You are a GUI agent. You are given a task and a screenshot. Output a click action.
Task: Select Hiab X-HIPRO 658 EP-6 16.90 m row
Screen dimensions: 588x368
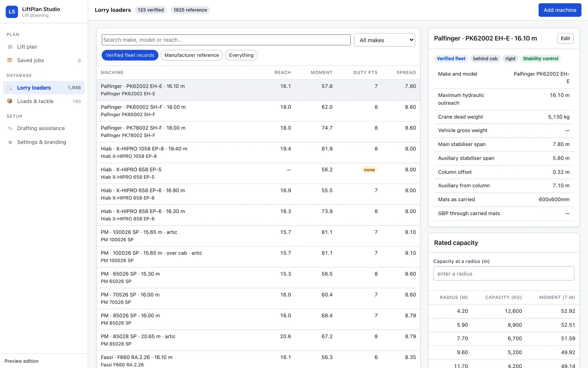[258, 194]
